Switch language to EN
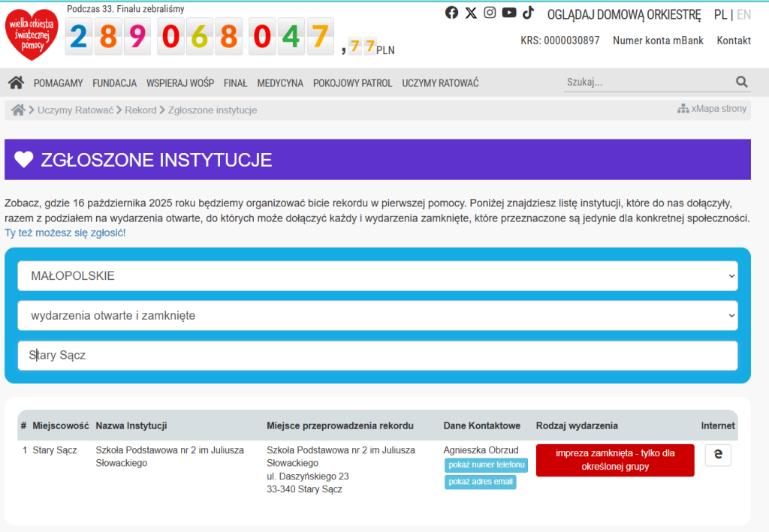 pos(743,14)
